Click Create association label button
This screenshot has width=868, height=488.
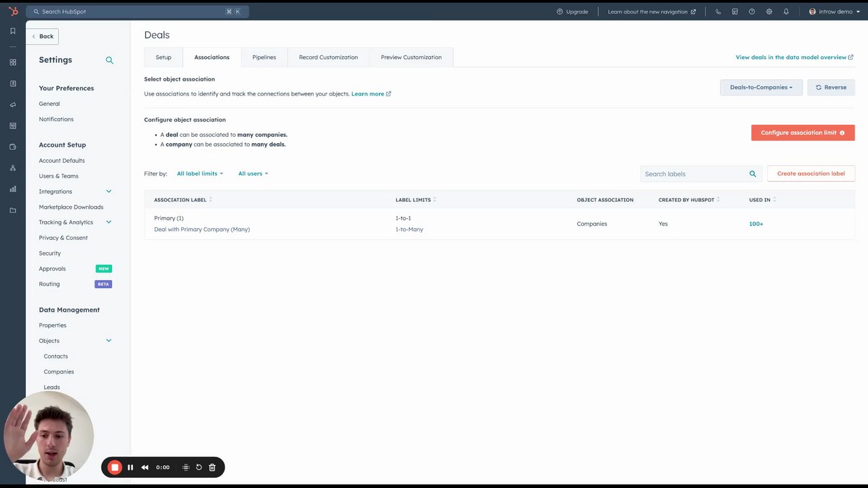[811, 174]
